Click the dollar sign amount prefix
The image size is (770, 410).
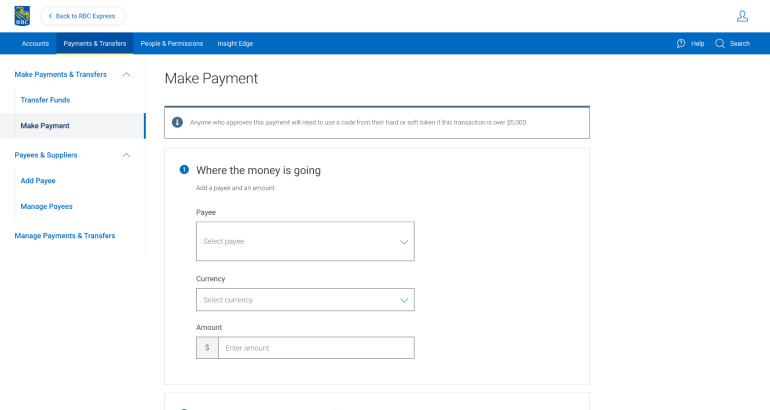pyautogui.click(x=207, y=348)
